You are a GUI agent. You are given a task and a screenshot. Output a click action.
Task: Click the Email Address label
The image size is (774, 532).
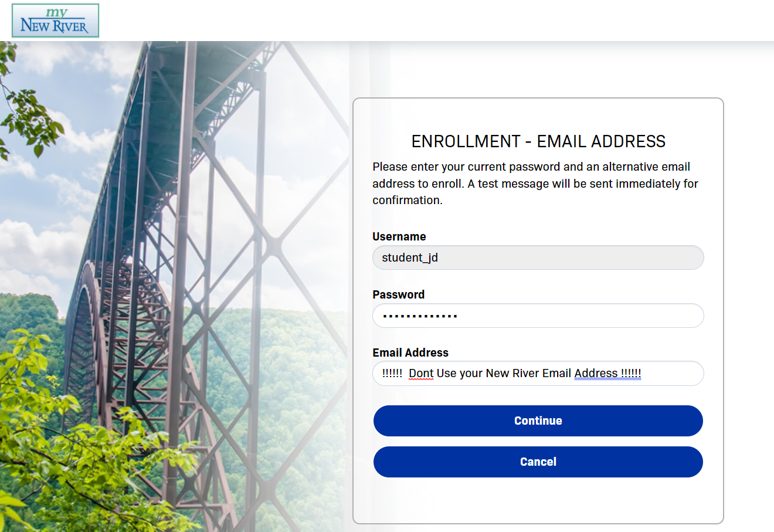(410, 353)
